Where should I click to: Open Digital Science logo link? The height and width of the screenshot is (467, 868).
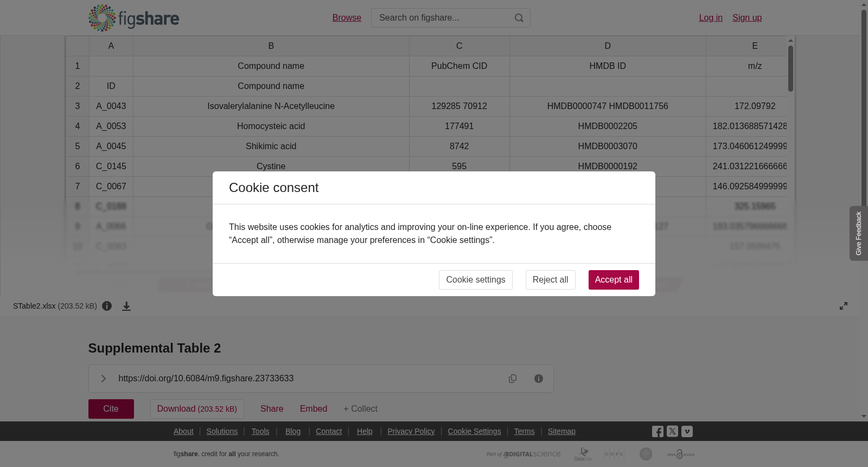(524, 454)
